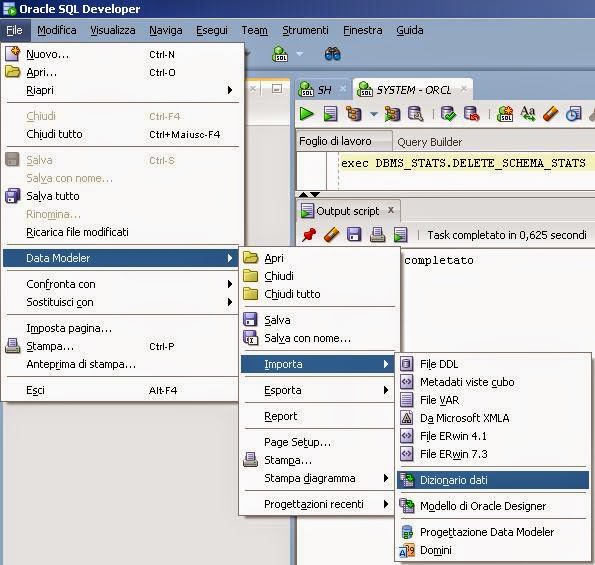Click the Commit icon with green check
This screenshot has width=595, height=565.
(448, 113)
